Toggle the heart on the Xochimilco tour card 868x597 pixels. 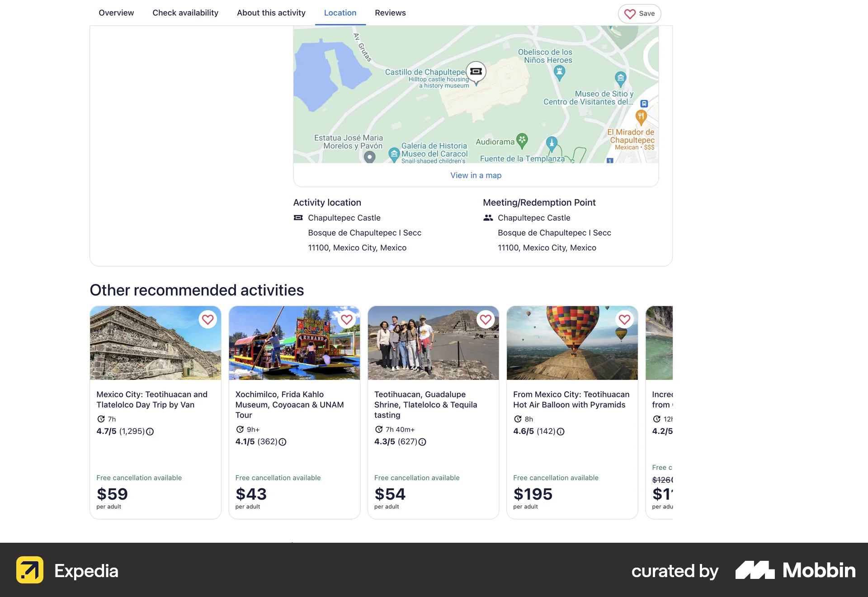click(x=347, y=320)
